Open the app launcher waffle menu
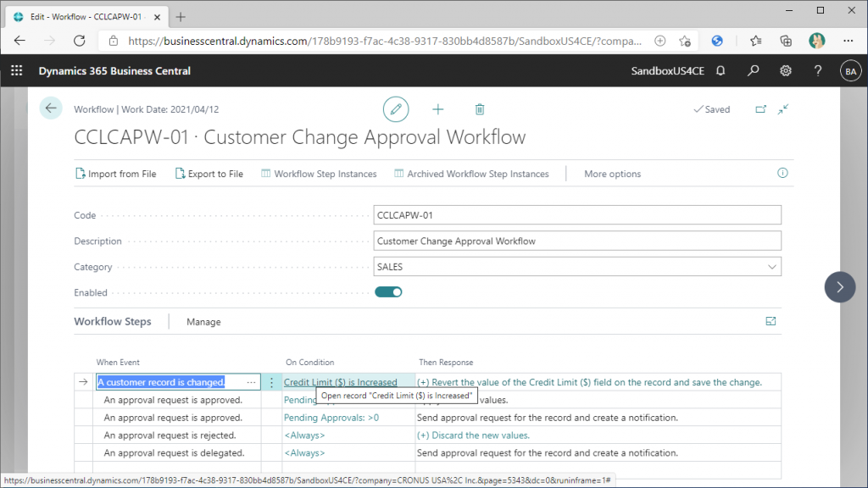 [17, 71]
